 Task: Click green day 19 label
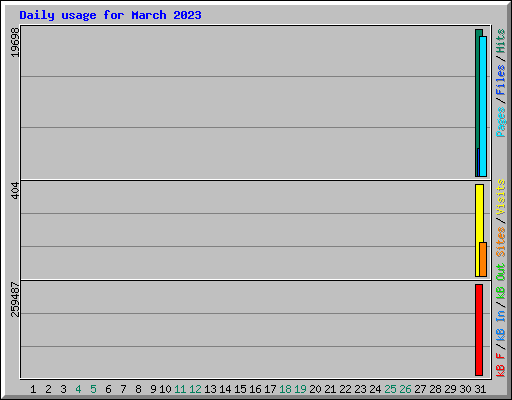(x=300, y=389)
